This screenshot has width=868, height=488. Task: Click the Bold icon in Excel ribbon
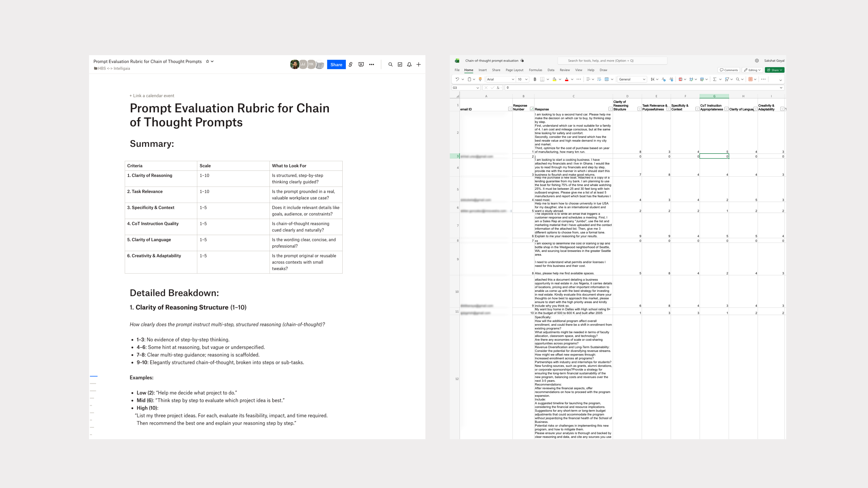point(535,80)
